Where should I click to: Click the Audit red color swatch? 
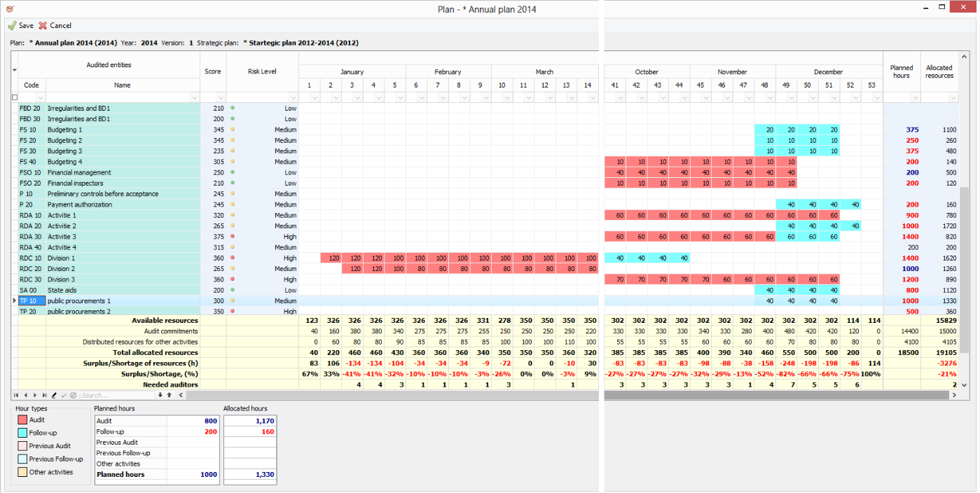pos(22,420)
